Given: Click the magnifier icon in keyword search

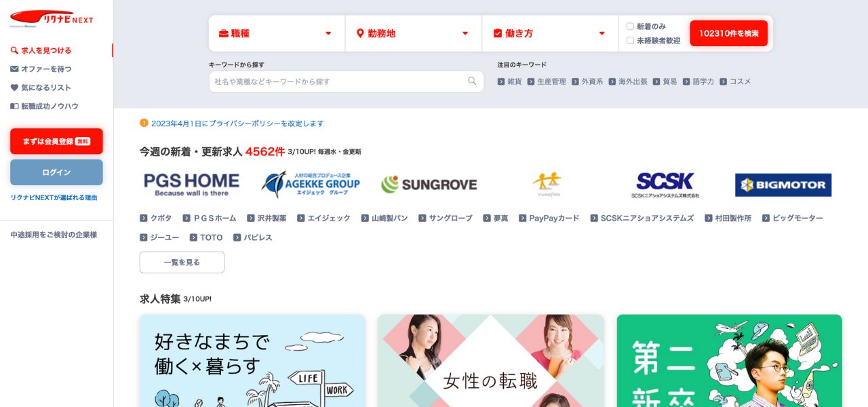Looking at the screenshot, I should point(472,81).
